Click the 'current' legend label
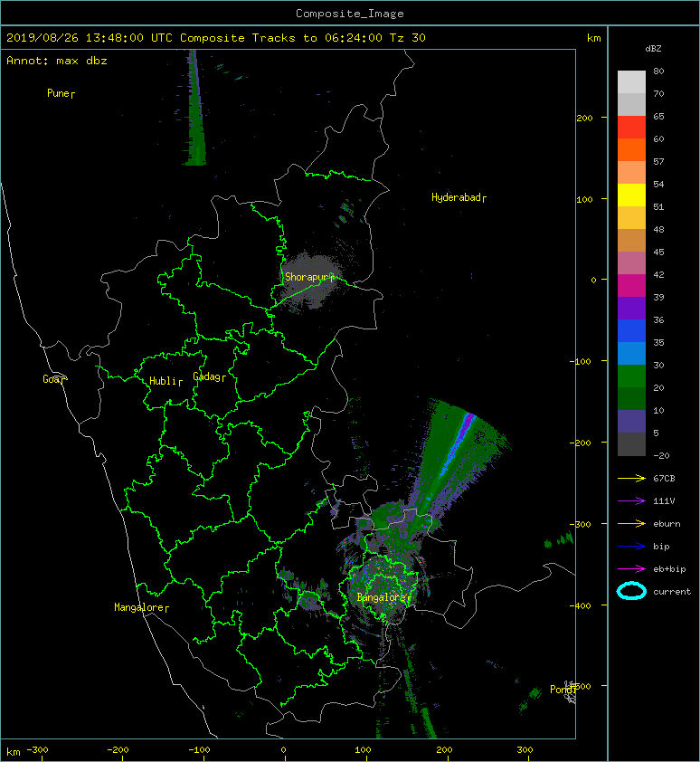 click(672, 592)
